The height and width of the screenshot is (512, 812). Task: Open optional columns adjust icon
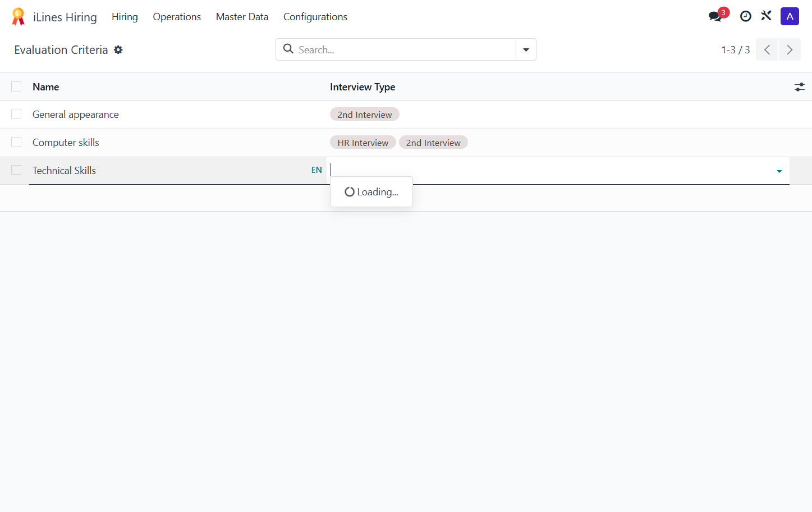point(800,87)
